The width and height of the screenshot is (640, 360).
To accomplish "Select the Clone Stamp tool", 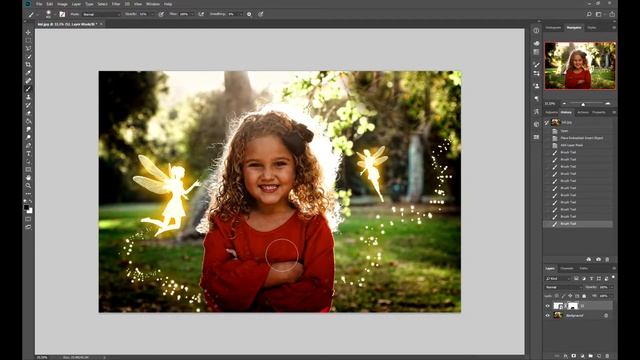I will (x=28, y=97).
